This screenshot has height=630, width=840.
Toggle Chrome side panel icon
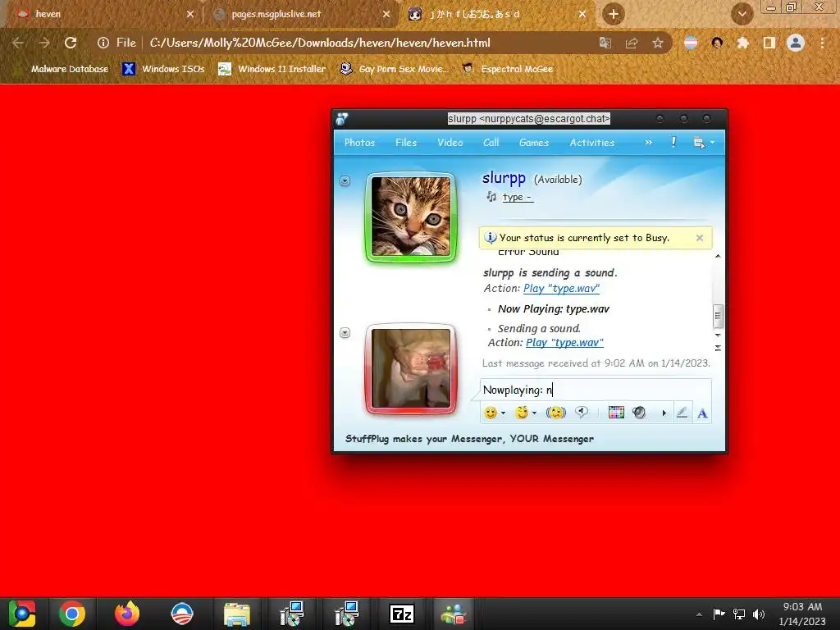click(769, 43)
